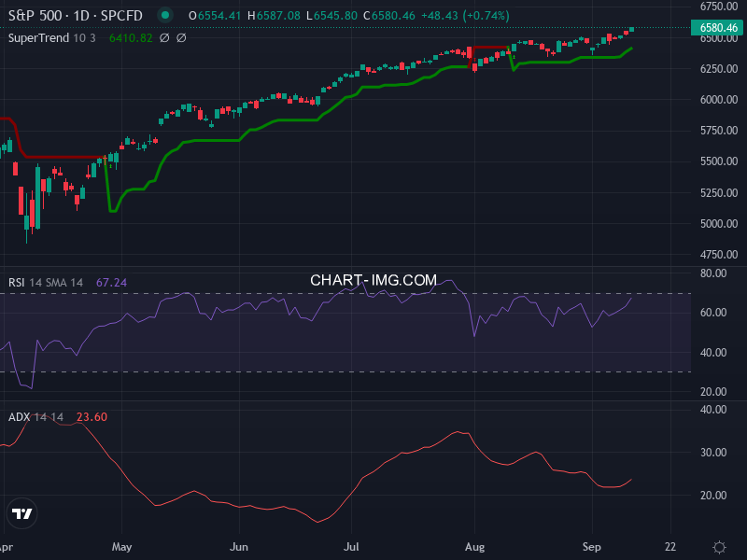747x560 pixels.
Task: Click the SuperTrend parameters 10 3
Action: pyautogui.click(x=84, y=38)
